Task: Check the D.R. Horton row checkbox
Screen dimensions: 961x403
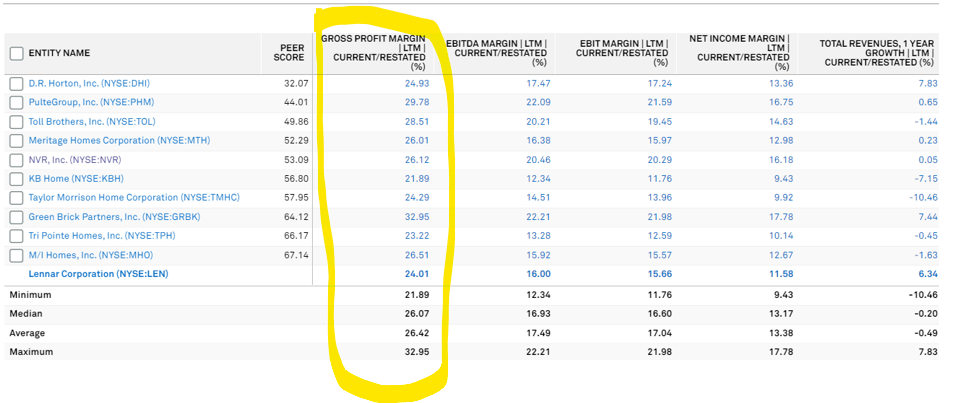Action: click(x=17, y=84)
